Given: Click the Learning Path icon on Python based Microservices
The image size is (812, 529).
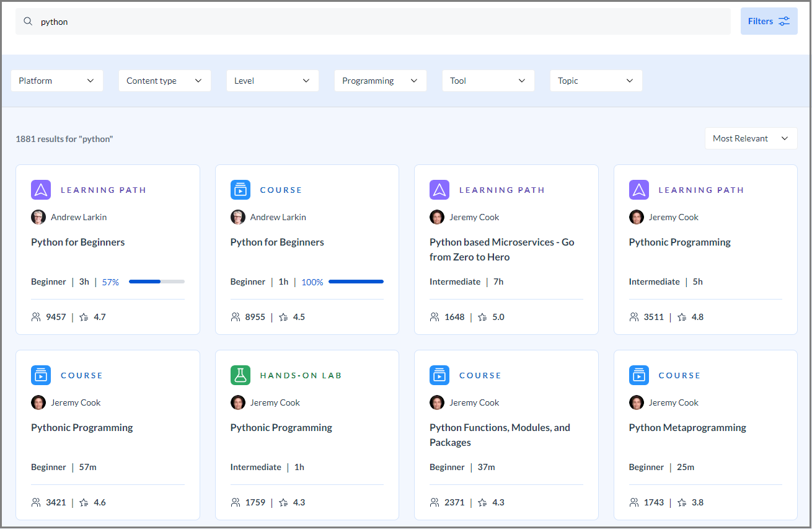Looking at the screenshot, I should pyautogui.click(x=439, y=190).
